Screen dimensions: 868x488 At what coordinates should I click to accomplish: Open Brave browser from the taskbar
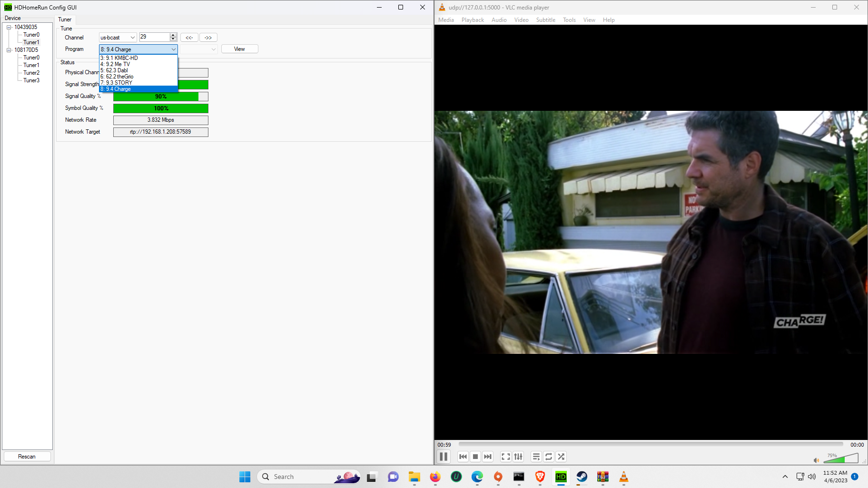[540, 477]
